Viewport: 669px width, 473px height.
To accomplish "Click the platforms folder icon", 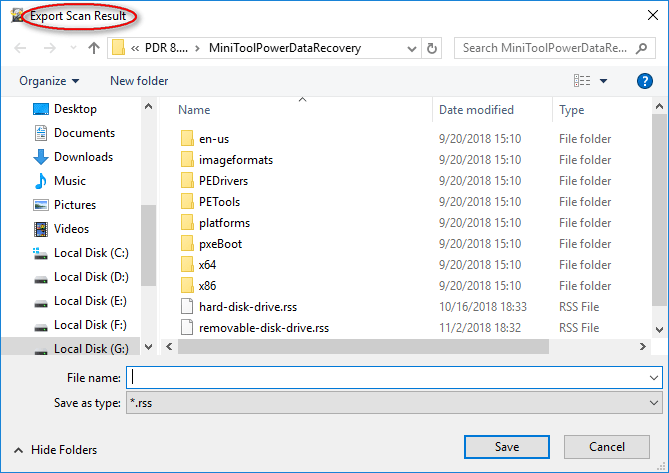I will point(187,223).
